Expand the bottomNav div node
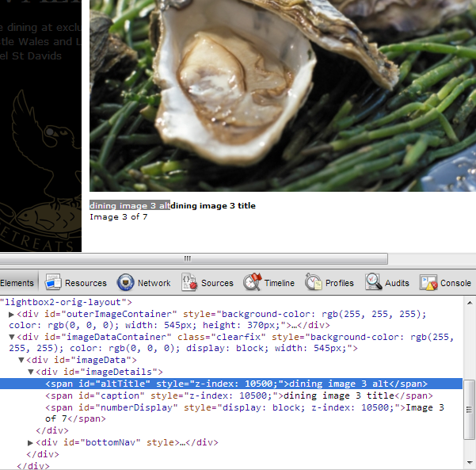476x470 pixels. click(31, 442)
